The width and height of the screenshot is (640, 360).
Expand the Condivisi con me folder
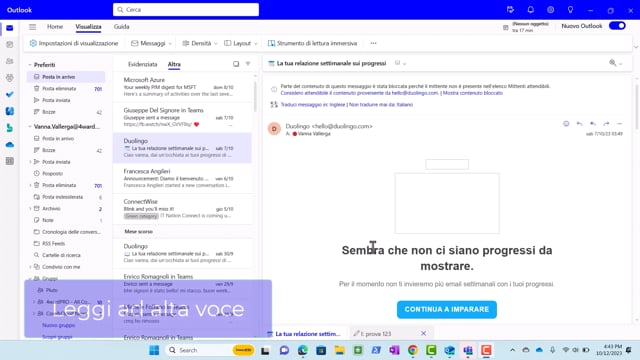[x=30, y=267]
